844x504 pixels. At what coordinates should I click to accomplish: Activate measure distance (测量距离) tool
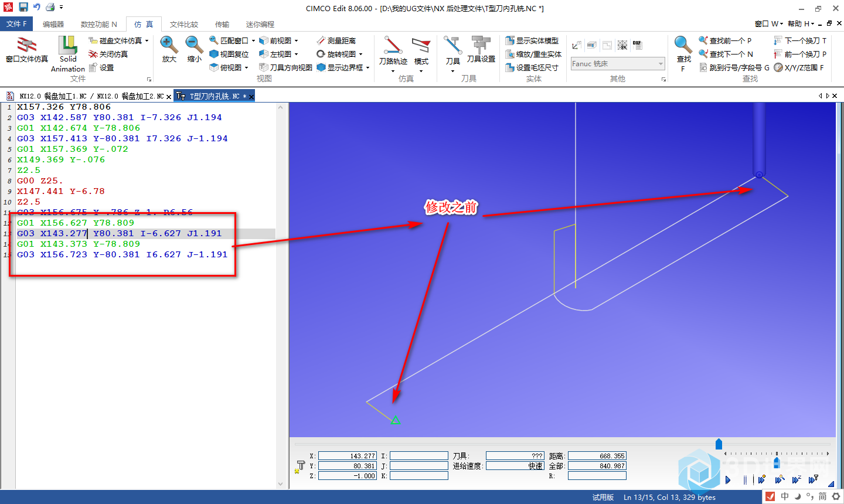(336, 40)
